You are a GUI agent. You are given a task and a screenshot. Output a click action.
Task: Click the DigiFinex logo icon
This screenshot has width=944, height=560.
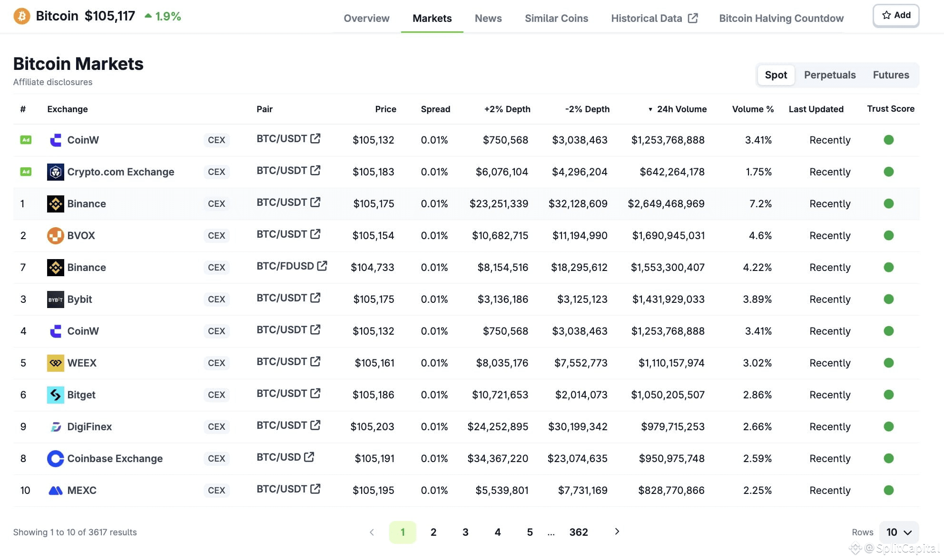click(x=56, y=426)
